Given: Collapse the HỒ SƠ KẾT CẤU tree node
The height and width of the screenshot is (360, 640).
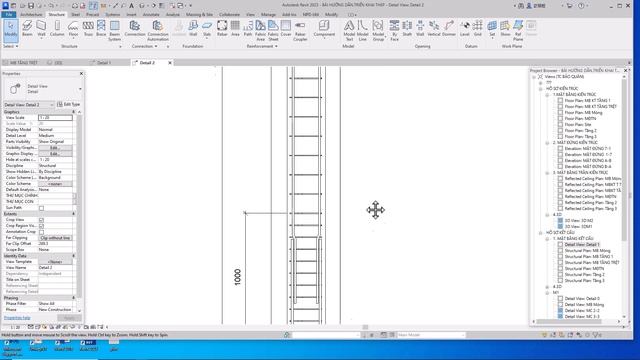Looking at the screenshot, I should pyautogui.click(x=540, y=233).
